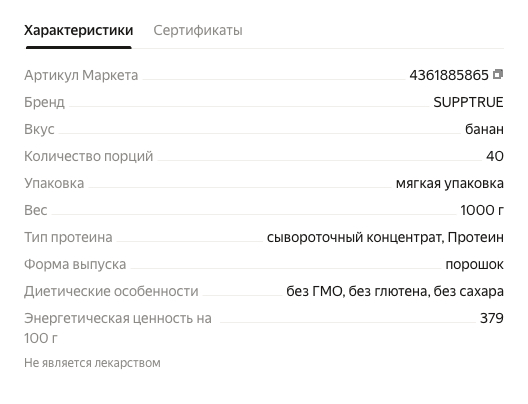Click the банан flavor value
This screenshot has width=528, height=404.
click(484, 129)
